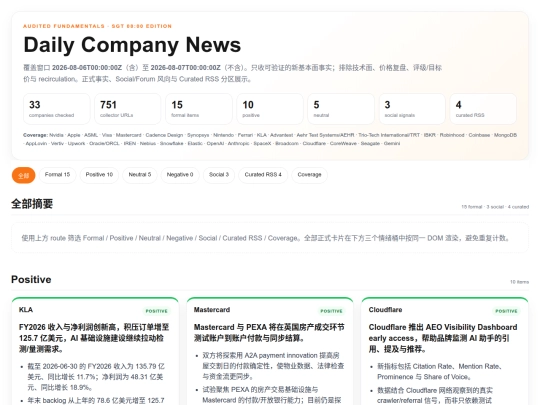Open the KLA FY2026 收入与净利润 headline
The width and height of the screenshot is (540, 405).
[94, 338]
